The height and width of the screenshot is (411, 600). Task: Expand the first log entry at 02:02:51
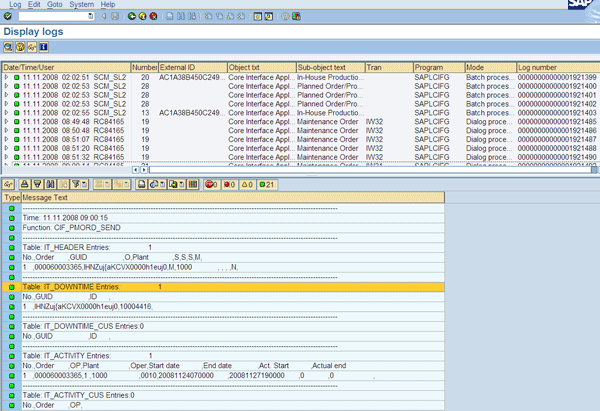coord(5,76)
